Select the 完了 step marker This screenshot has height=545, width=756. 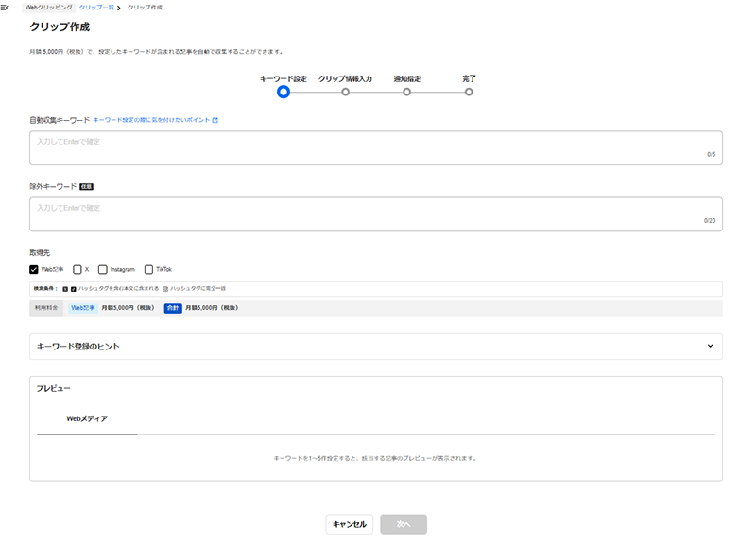[469, 92]
